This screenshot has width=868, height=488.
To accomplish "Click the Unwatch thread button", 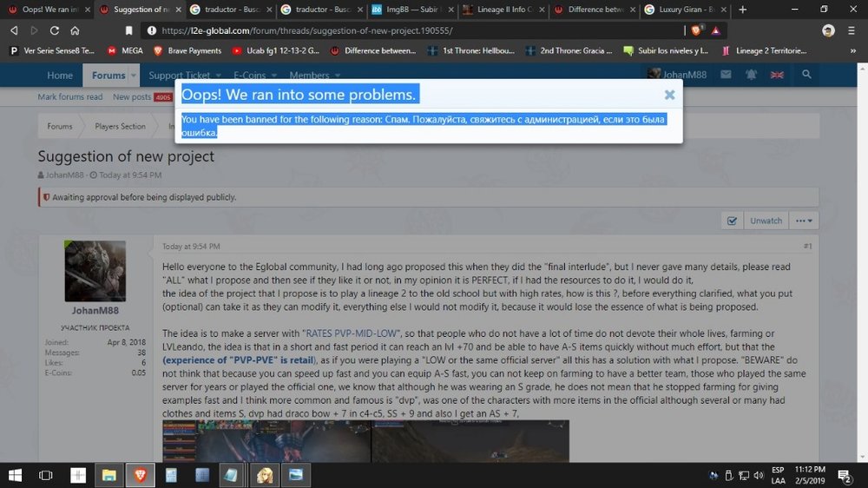I will pyautogui.click(x=766, y=221).
